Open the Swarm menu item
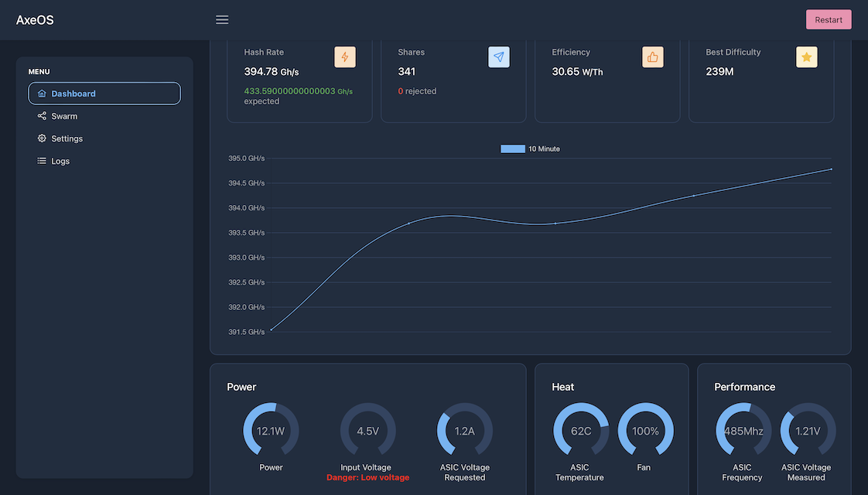Screen dimensions: 868x495 [x=64, y=116]
